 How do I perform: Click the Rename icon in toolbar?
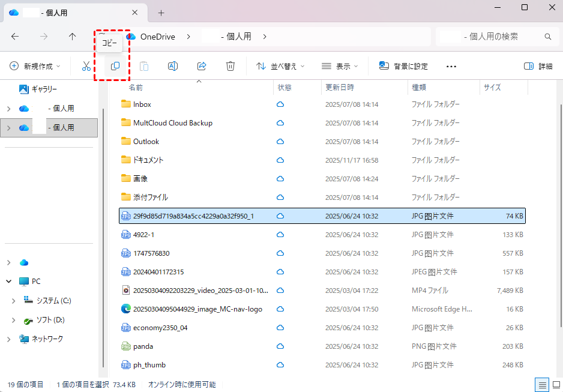coord(172,66)
